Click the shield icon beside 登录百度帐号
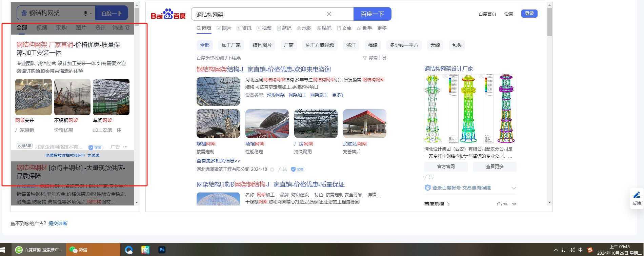This screenshot has width=644, height=256. click(427, 188)
